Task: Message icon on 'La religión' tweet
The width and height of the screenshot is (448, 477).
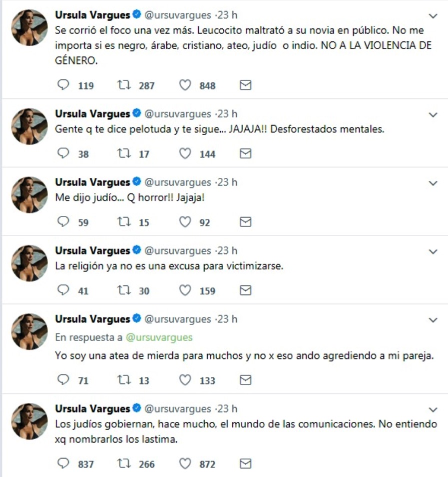Action: [x=245, y=290]
